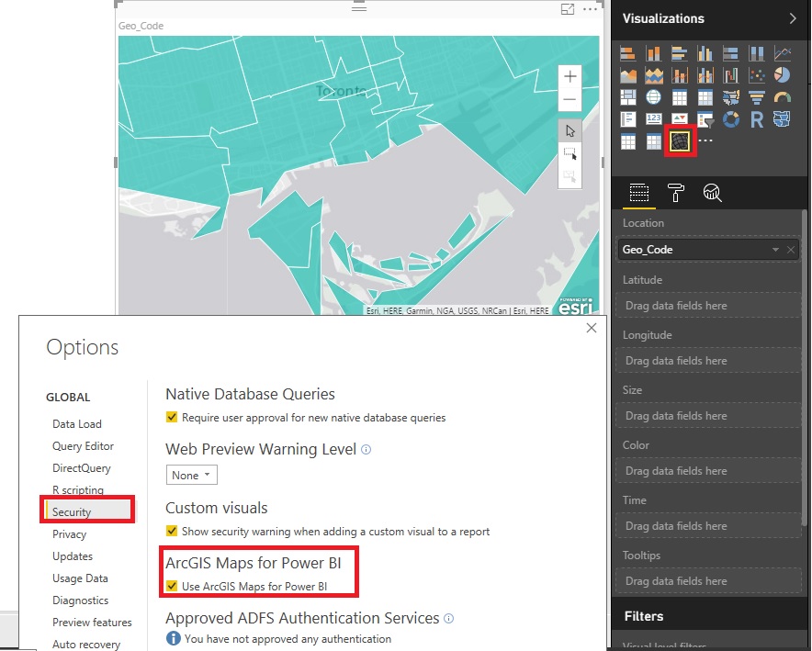Screen dimensions: 812x651
Task: Toggle Show security warning for custom visuals
Action: [172, 531]
